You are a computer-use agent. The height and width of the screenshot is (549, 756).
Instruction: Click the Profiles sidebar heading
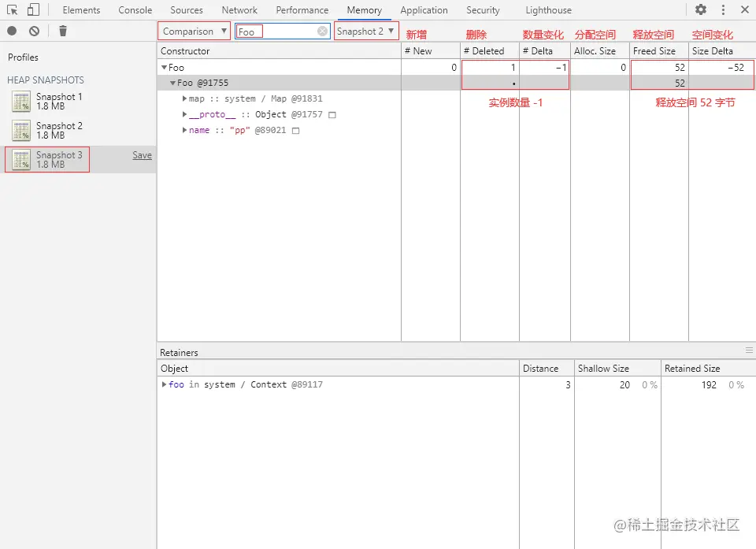click(23, 57)
